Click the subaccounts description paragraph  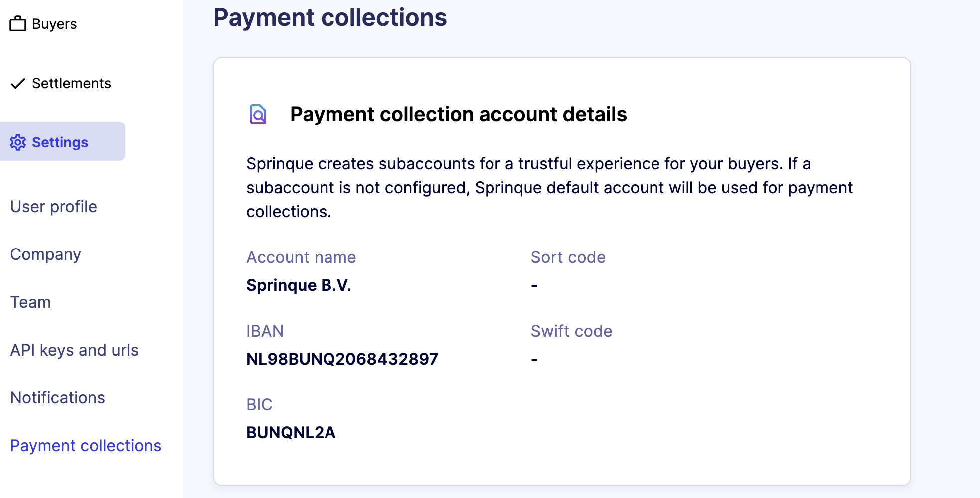click(x=549, y=188)
